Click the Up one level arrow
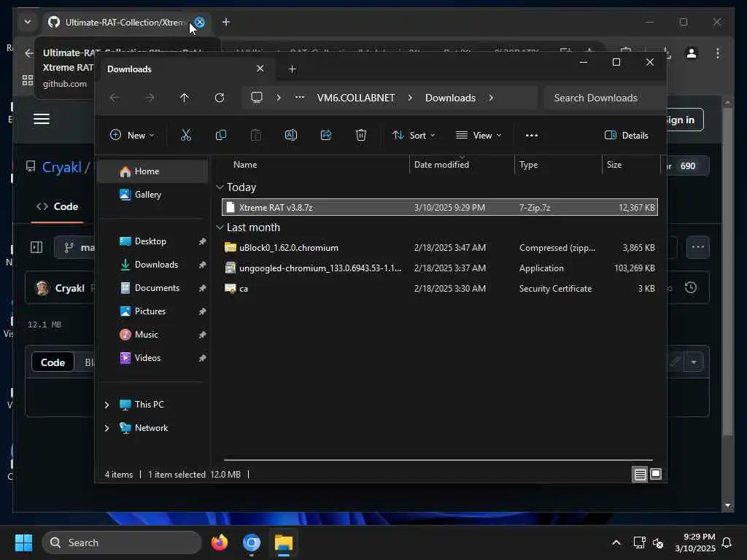747x560 pixels. pos(185,98)
